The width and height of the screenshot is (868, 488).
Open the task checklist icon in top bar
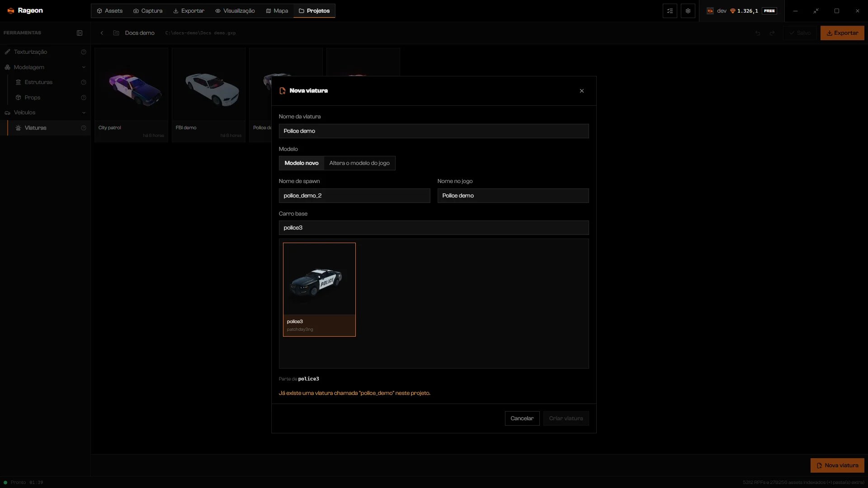click(670, 11)
